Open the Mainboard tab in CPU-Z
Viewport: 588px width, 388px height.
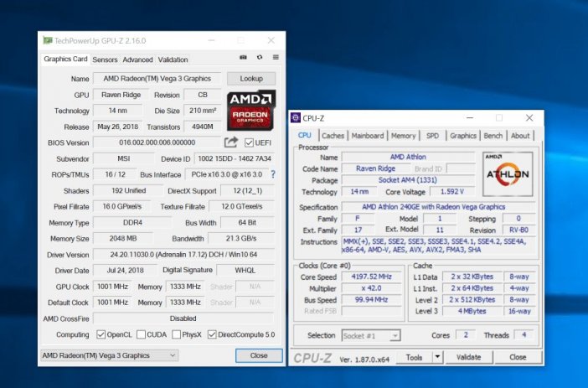[368, 136]
